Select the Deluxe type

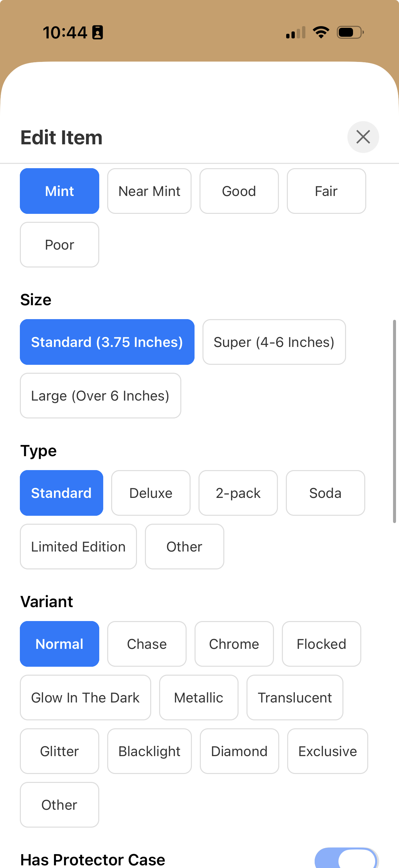pos(151,493)
